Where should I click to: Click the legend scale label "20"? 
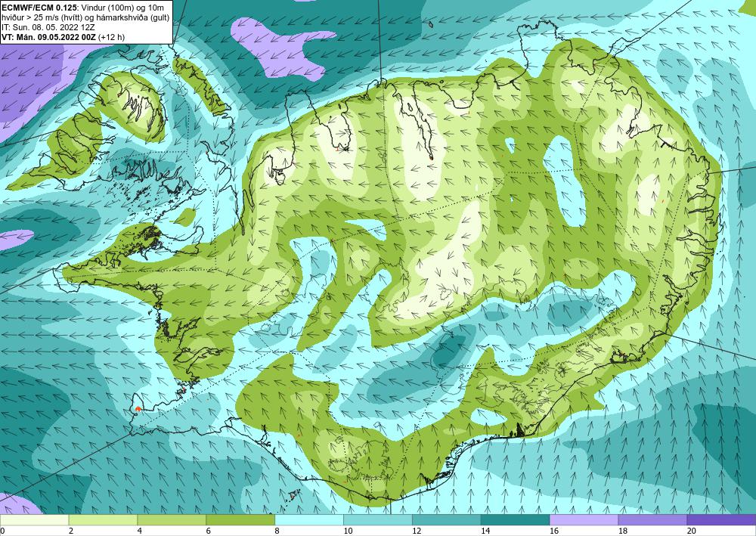click(692, 531)
